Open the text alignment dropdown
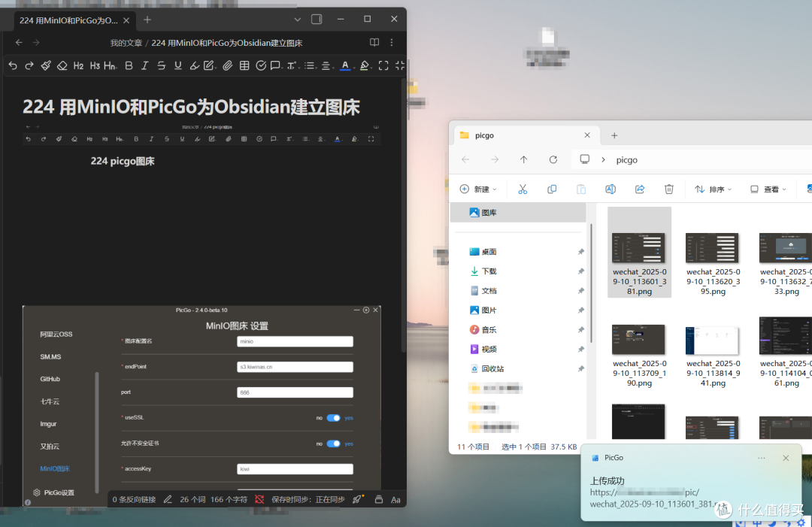This screenshot has height=527, width=812. click(x=326, y=65)
